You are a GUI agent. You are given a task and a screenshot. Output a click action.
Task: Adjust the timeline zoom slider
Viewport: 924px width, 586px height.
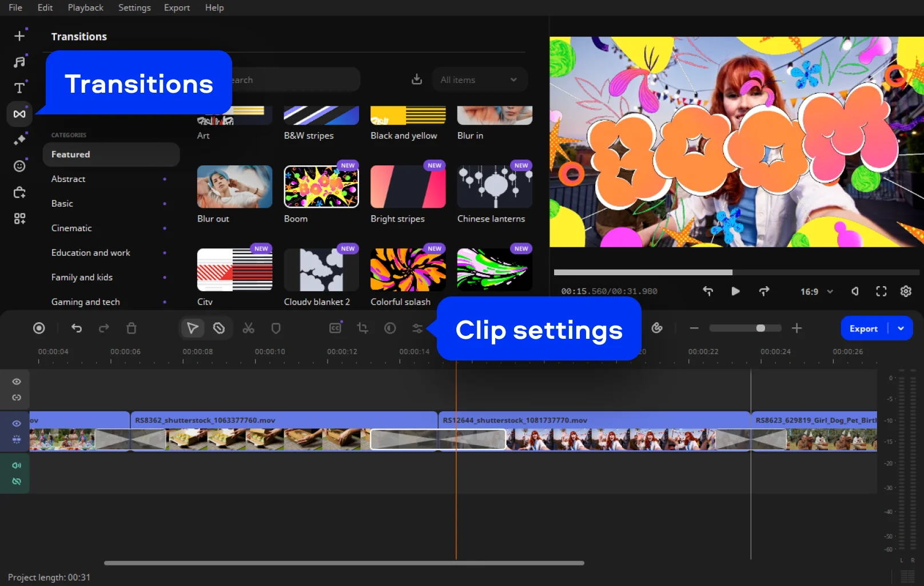tap(760, 328)
